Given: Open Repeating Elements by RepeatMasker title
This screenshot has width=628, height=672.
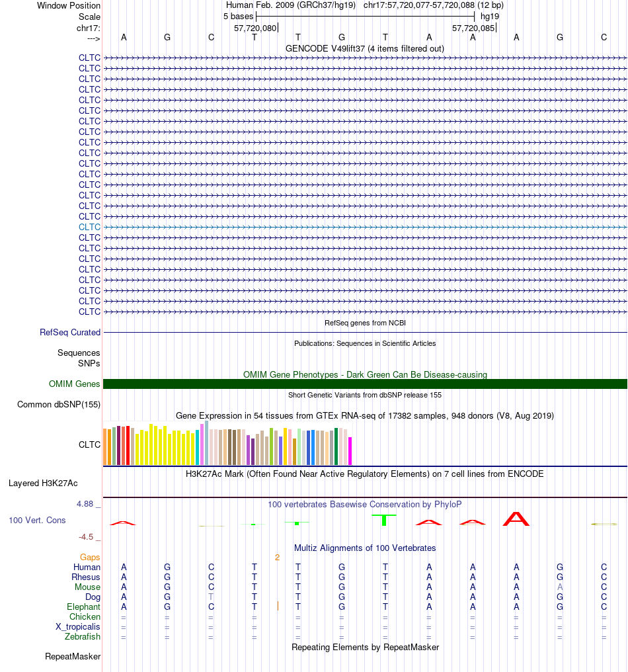Looking at the screenshot, I should (365, 647).
